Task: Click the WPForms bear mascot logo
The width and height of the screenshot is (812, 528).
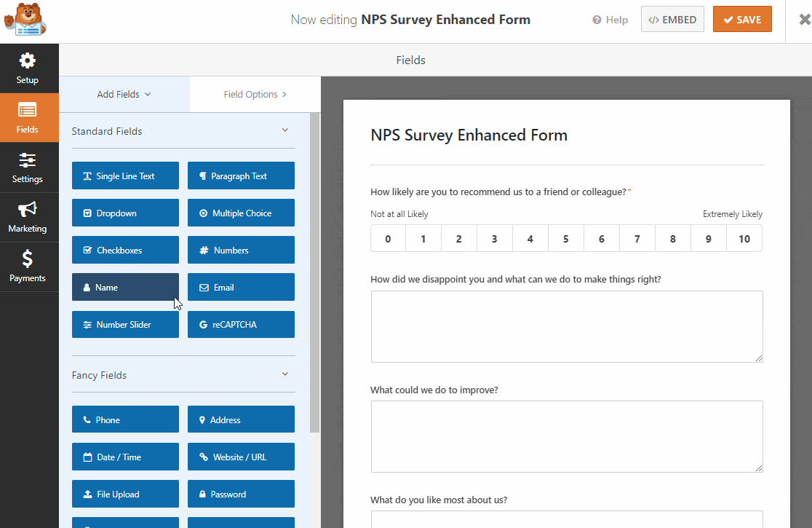Action: 25,20
